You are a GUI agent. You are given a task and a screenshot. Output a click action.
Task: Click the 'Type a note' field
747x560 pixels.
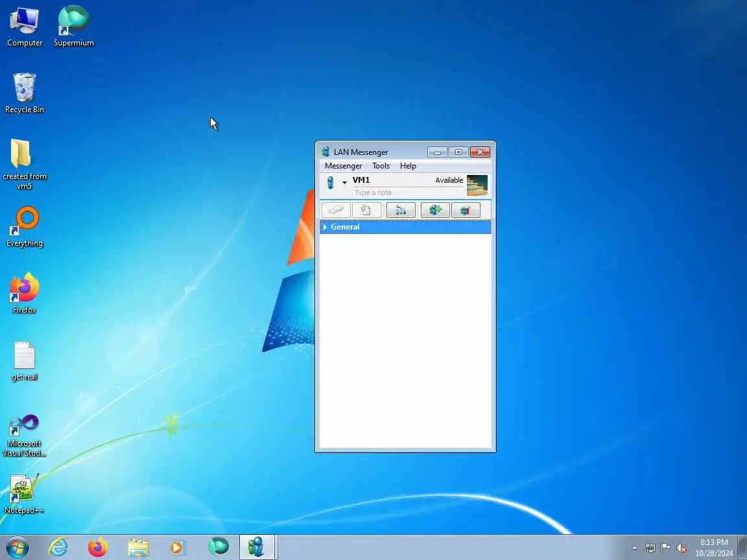click(x=408, y=192)
